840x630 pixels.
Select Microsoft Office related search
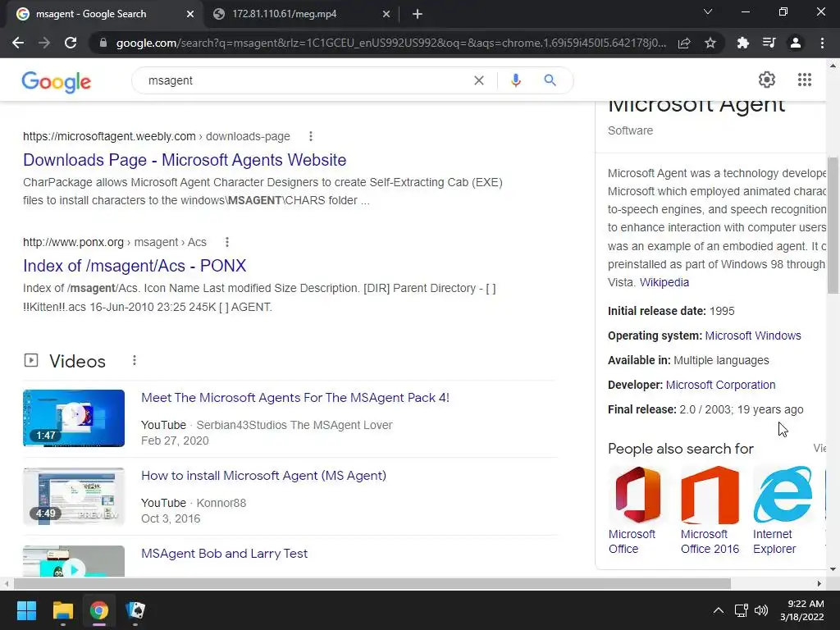point(638,510)
